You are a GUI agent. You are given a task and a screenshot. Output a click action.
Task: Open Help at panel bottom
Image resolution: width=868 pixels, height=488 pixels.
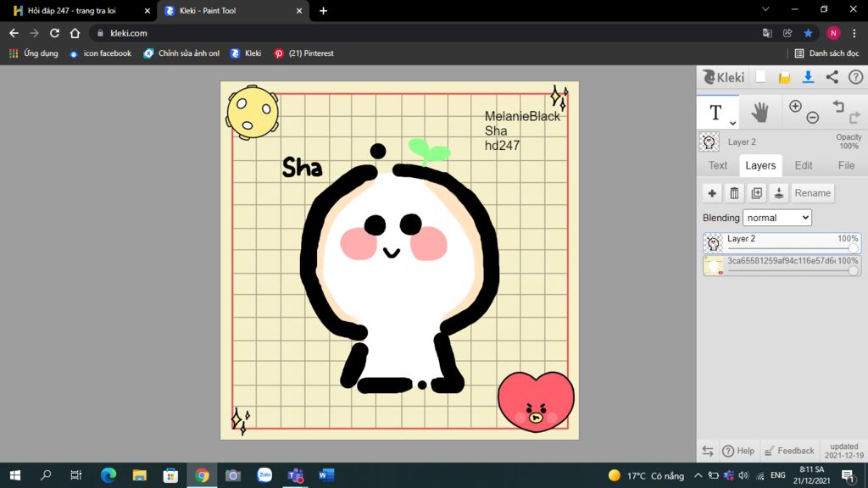pyautogui.click(x=738, y=451)
